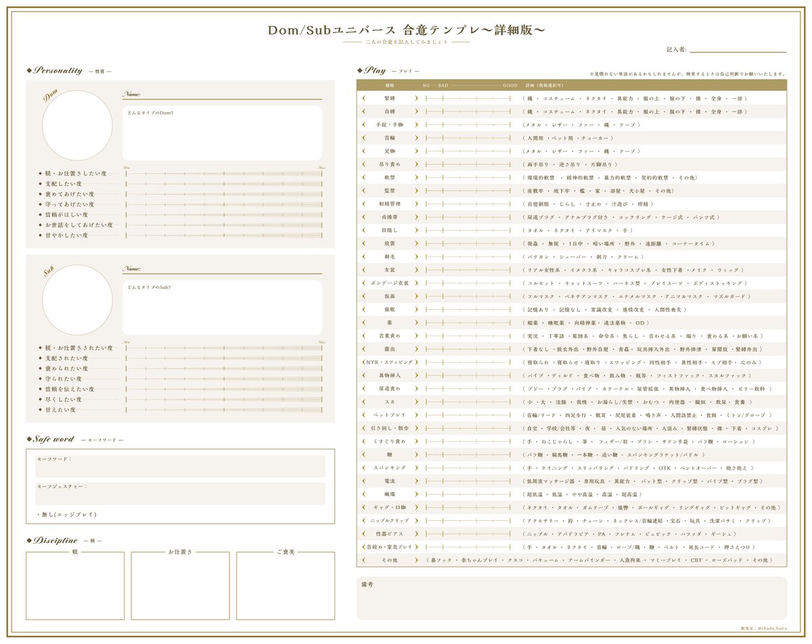This screenshot has height=644, width=812.
Task: Click the 備考 notes box
Action: [572, 598]
